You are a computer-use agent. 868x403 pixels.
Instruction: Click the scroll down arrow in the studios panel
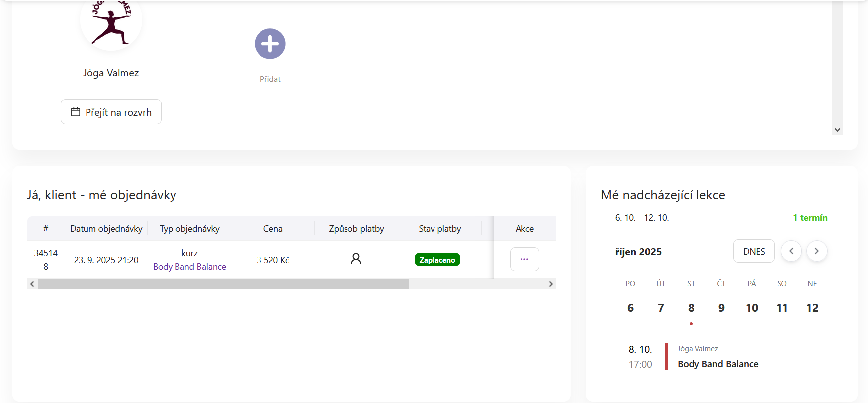click(837, 130)
